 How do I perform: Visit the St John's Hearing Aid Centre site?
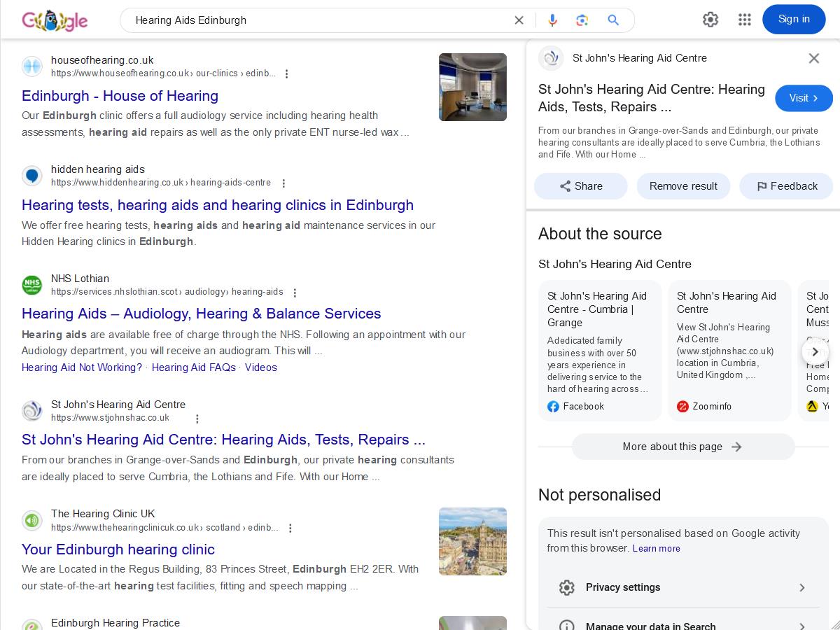804,98
